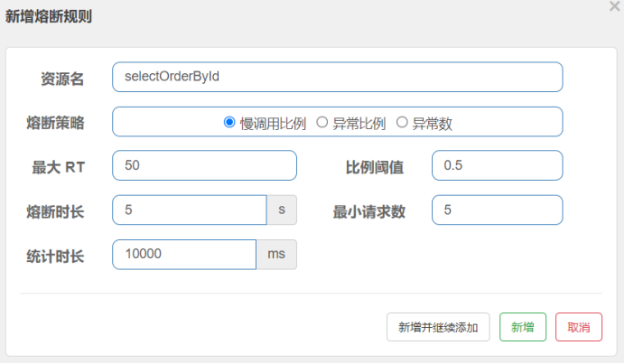Image resolution: width=625 pixels, height=364 pixels.
Task: Select the 异常数 radio option
Action: (402, 122)
